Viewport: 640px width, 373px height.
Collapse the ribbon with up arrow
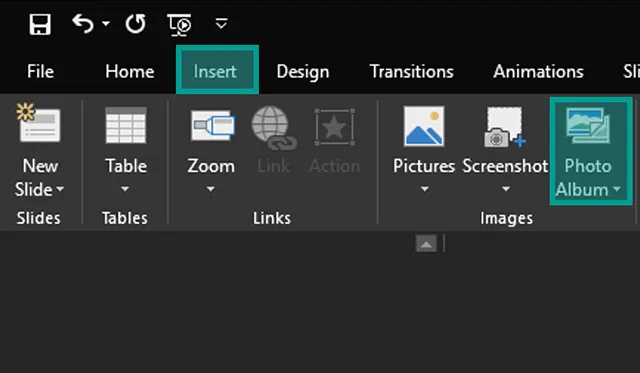(426, 244)
